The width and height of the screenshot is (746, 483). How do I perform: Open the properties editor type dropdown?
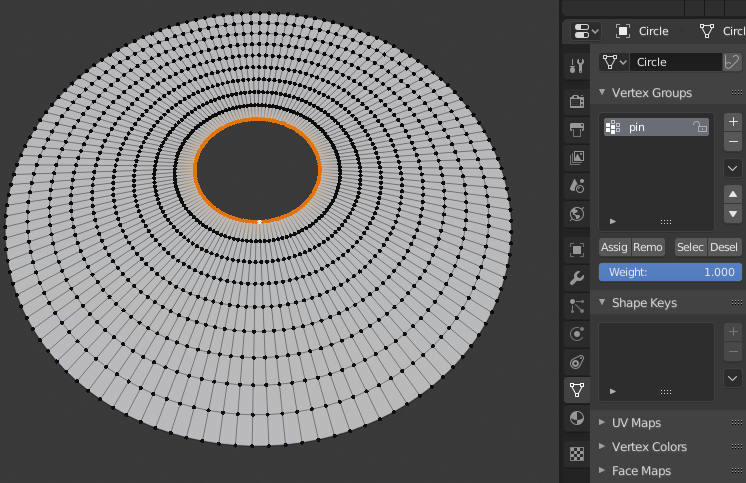tap(586, 31)
